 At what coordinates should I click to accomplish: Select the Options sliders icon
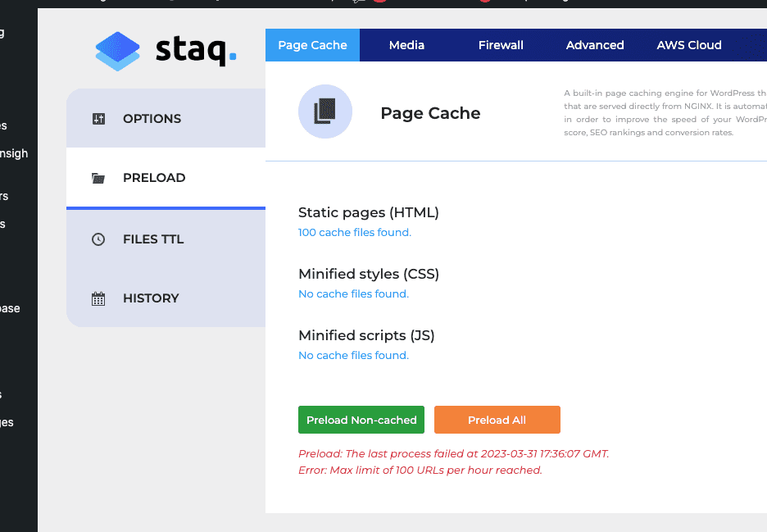point(98,118)
